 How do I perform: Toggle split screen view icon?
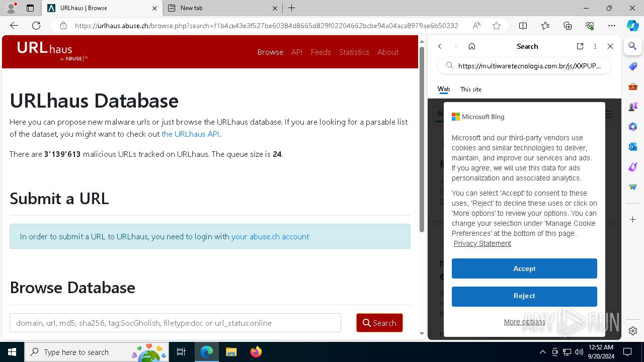click(523, 26)
